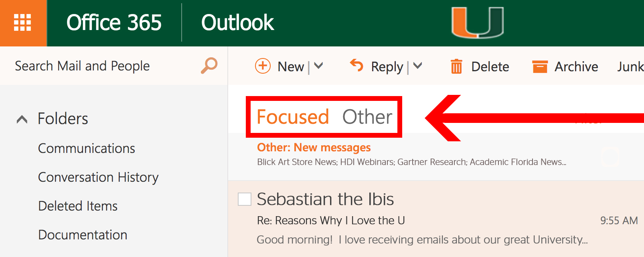
Task: Click the Junk toolbar button
Action: (630, 66)
